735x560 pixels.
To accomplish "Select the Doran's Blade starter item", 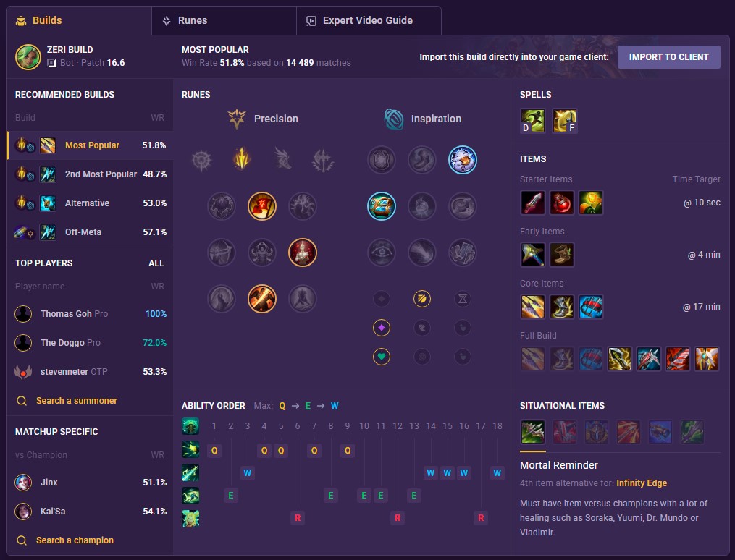I will click(532, 203).
